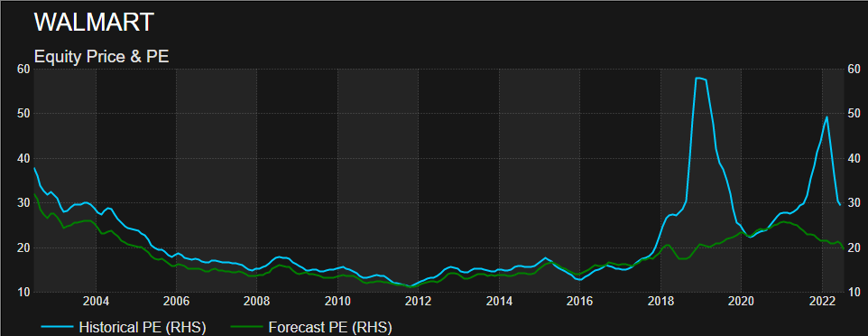Click the left axis value 40
Image resolution: width=868 pixels, height=336 pixels.
[x=23, y=158]
